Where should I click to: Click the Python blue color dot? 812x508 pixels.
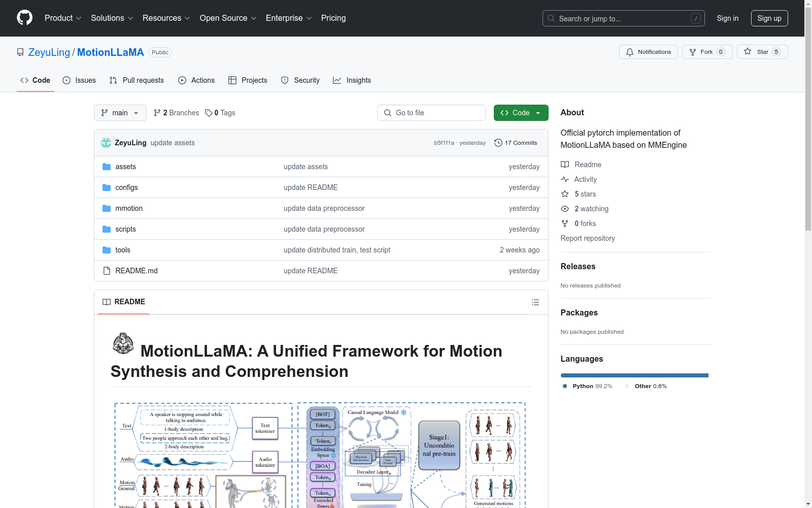(565, 386)
